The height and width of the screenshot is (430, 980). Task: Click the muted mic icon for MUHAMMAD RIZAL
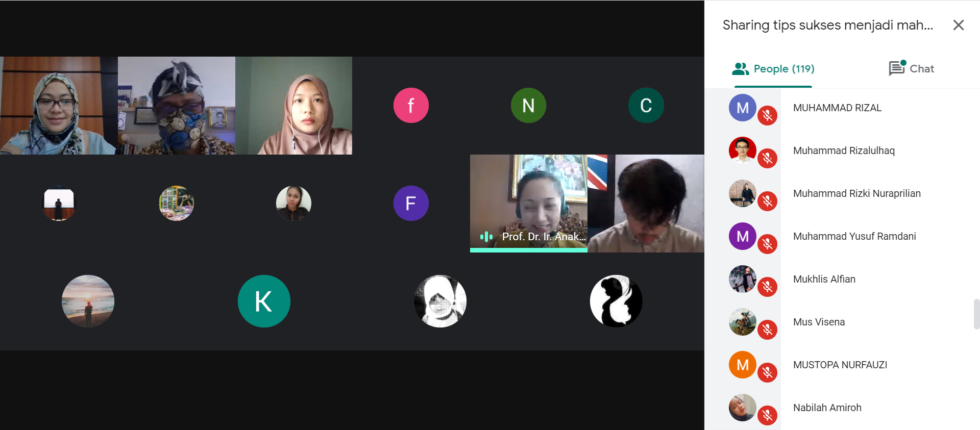[767, 116]
